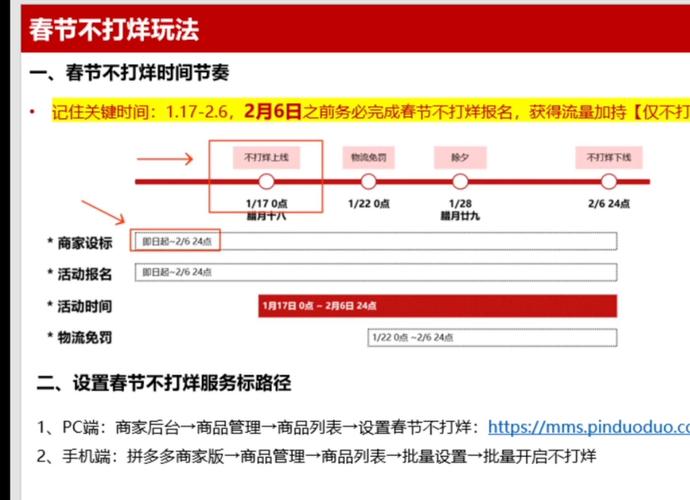
Task: Click the * 活动报名 row label
Action: click(80, 274)
